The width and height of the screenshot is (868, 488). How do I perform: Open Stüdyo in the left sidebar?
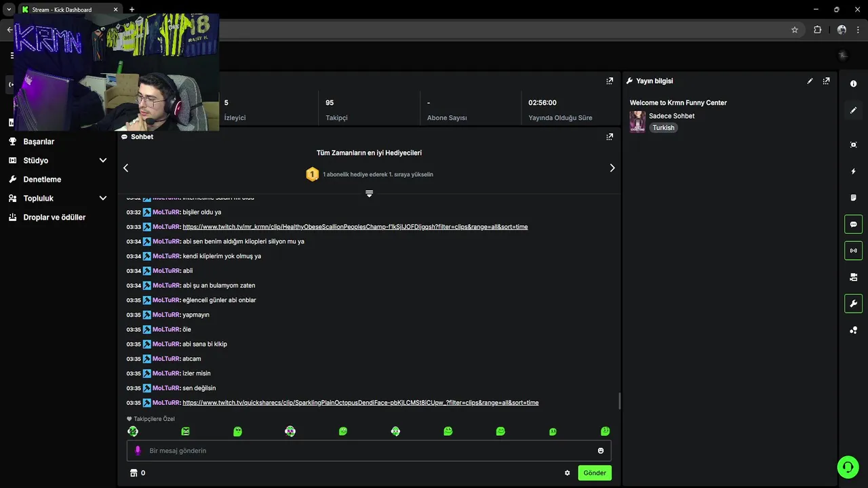click(x=36, y=161)
